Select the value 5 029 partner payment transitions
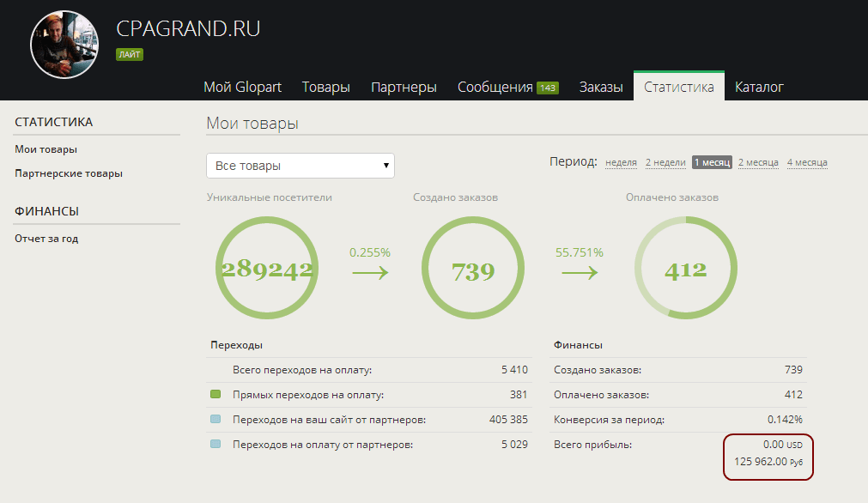 [x=514, y=445]
